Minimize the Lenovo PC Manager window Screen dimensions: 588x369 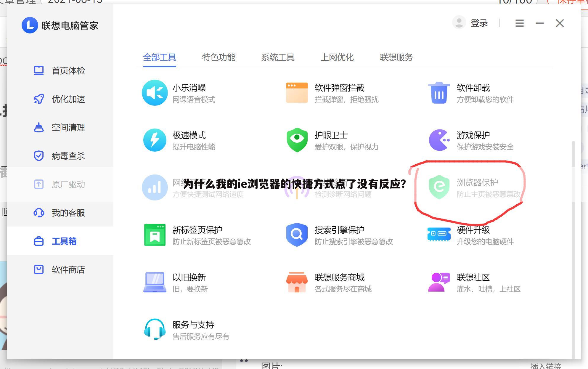click(x=540, y=23)
